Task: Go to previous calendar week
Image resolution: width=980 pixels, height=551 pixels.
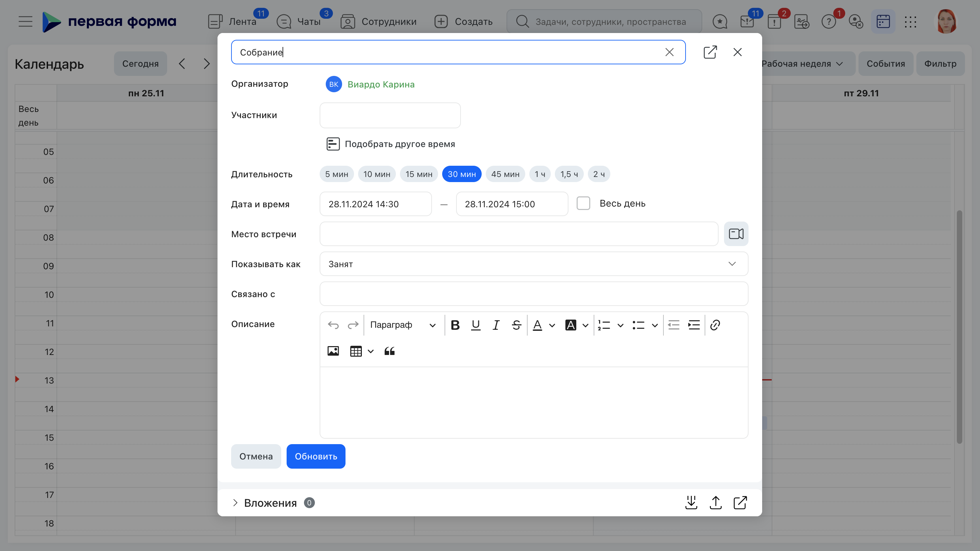Action: tap(182, 64)
